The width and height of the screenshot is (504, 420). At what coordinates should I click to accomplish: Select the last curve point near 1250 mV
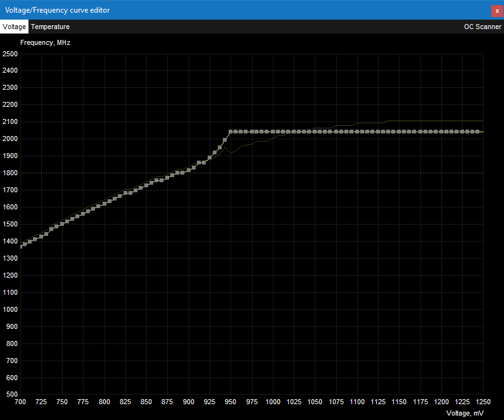point(477,132)
